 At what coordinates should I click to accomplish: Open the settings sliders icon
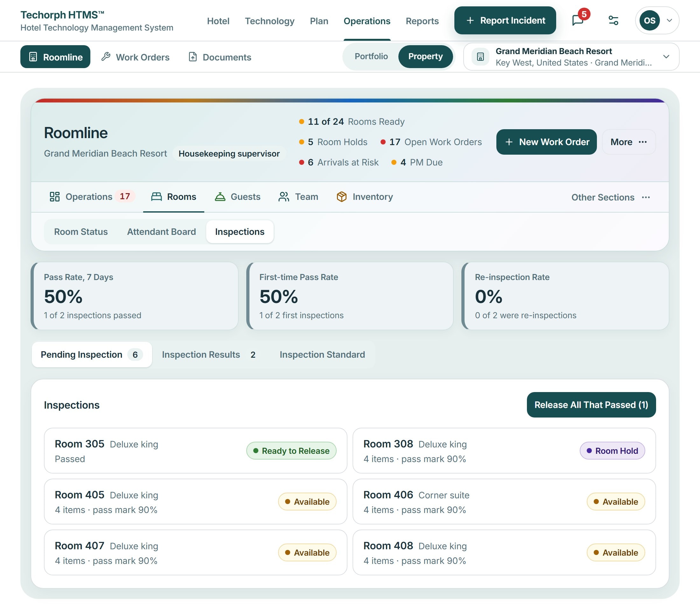(x=613, y=20)
